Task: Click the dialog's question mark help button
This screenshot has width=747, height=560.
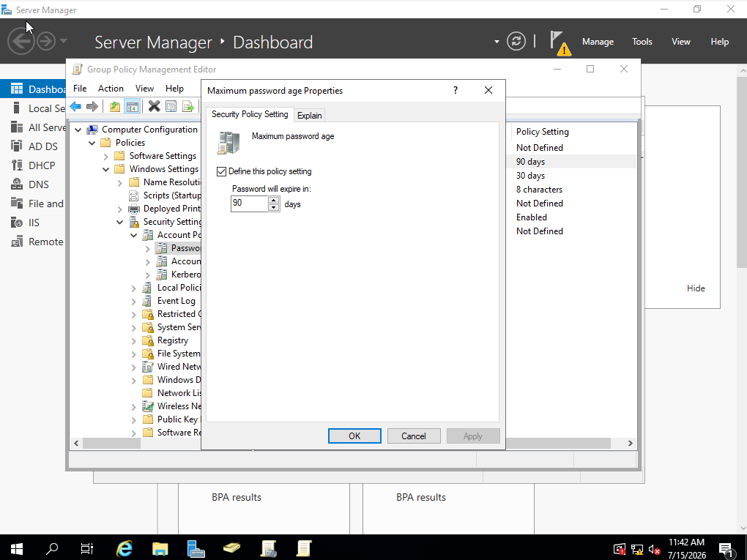Action: point(456,90)
